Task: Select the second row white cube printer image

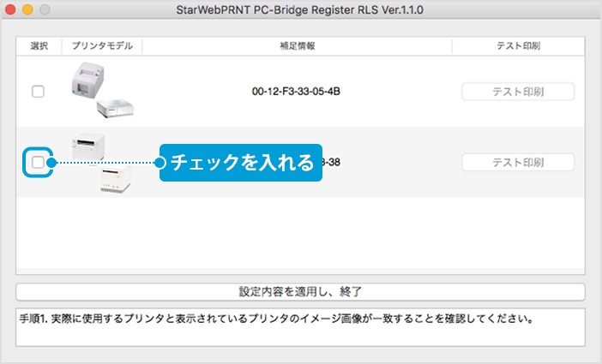Action: pyautogui.click(x=102, y=163)
